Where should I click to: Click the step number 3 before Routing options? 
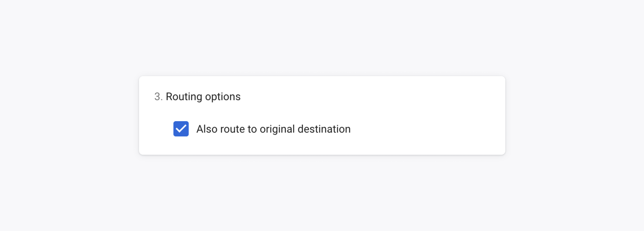(x=158, y=97)
